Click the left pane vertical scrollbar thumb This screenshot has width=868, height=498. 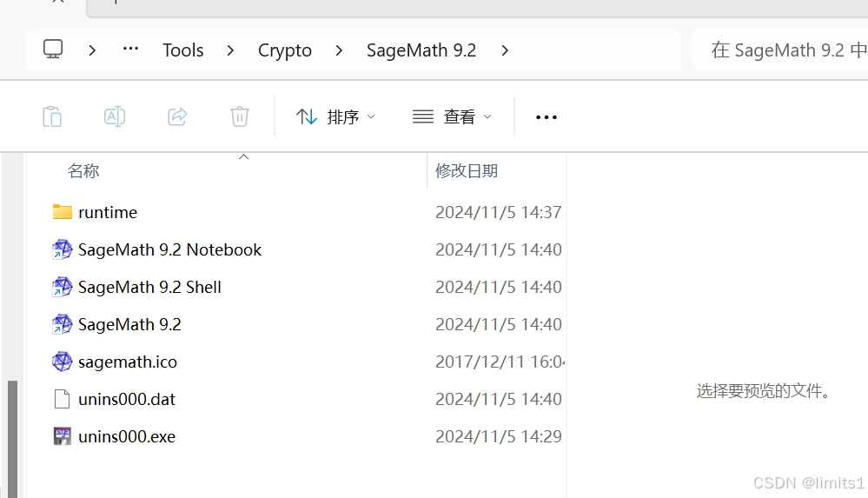12,439
